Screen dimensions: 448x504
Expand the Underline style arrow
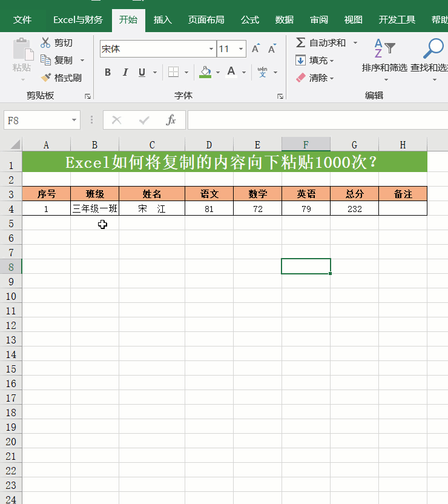pos(155,72)
